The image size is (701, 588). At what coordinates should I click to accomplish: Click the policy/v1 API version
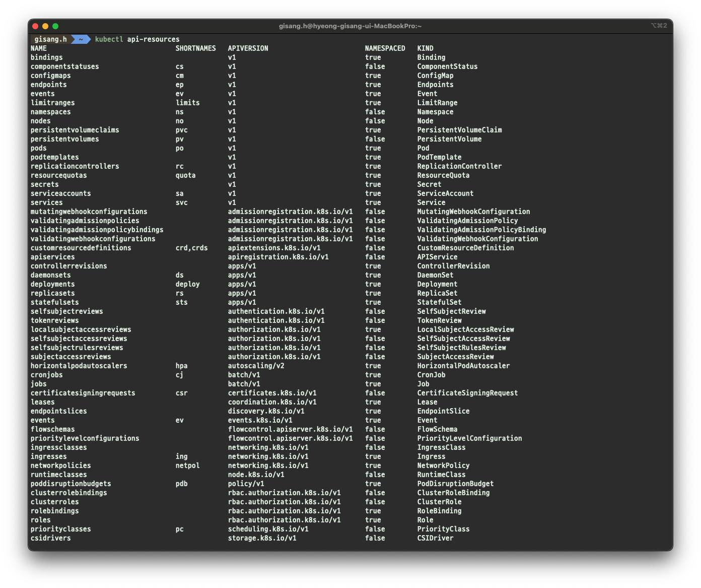click(x=246, y=484)
